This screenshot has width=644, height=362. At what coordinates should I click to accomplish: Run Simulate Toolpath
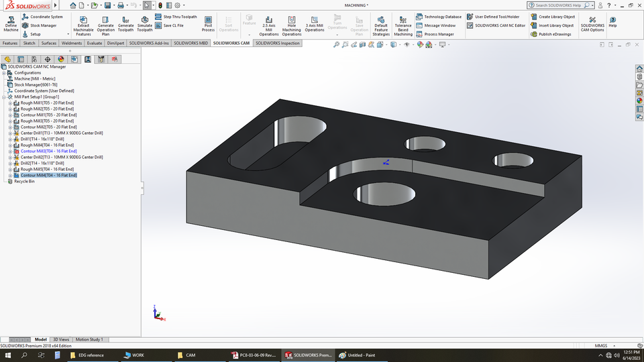click(x=145, y=24)
